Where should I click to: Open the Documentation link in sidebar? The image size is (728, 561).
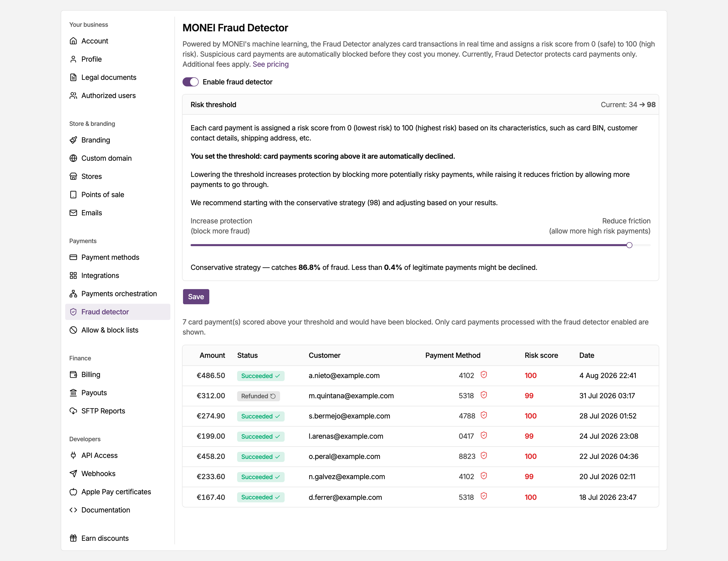tap(118, 510)
